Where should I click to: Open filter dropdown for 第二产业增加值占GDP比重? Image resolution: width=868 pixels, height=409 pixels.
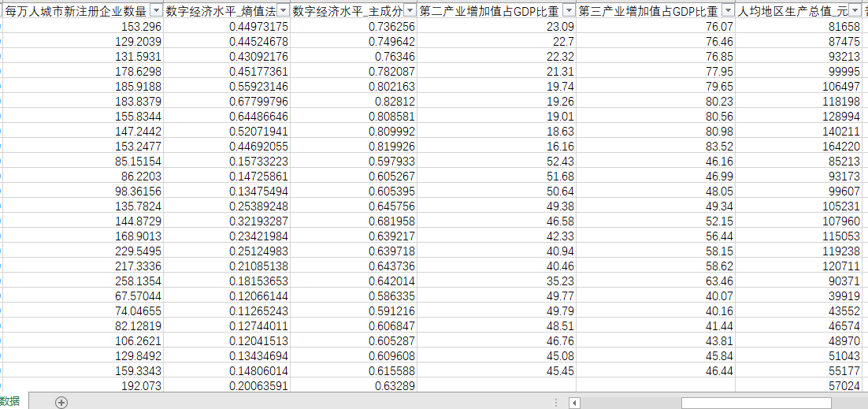[569, 11]
